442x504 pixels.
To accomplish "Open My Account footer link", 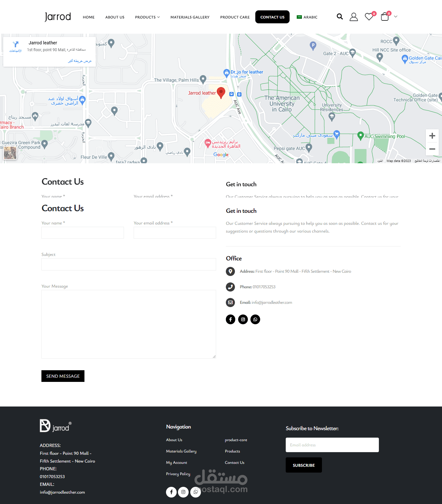I will 176,463.
